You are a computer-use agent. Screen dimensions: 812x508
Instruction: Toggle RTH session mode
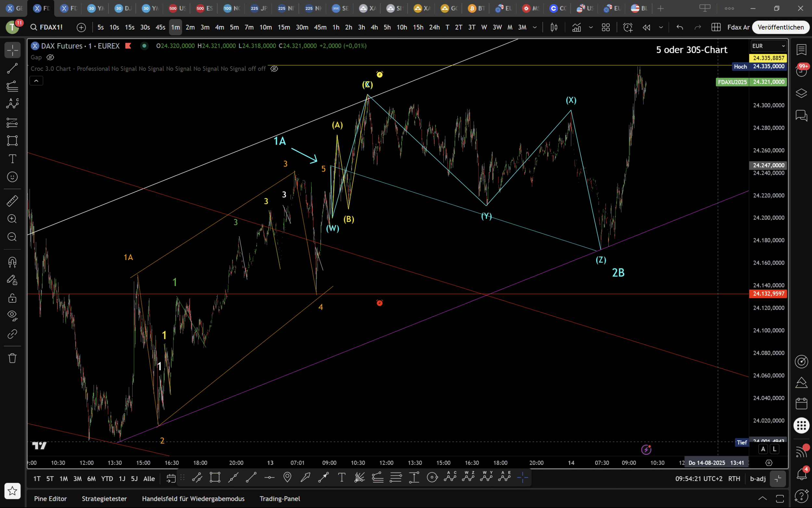click(734, 478)
